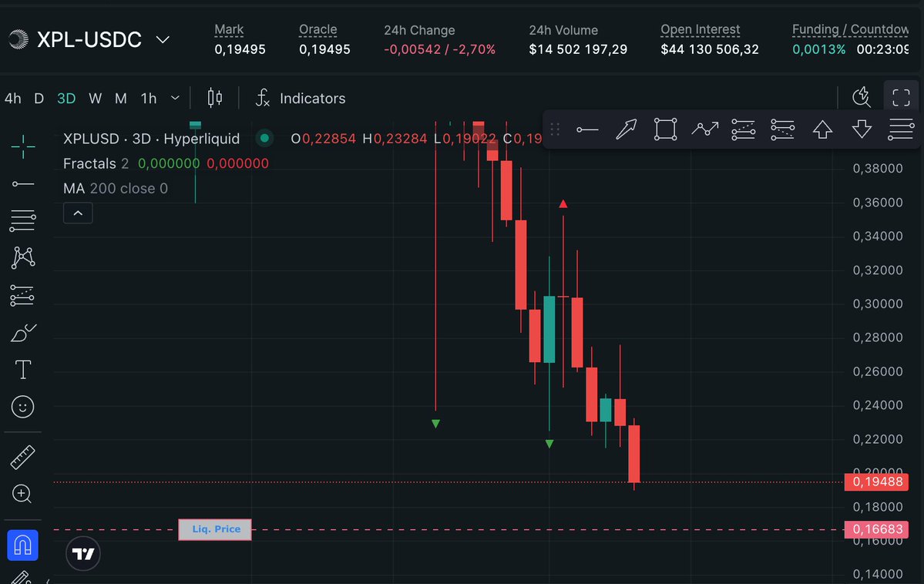Open the Open Interest details link
The image size is (924, 584).
700,29
